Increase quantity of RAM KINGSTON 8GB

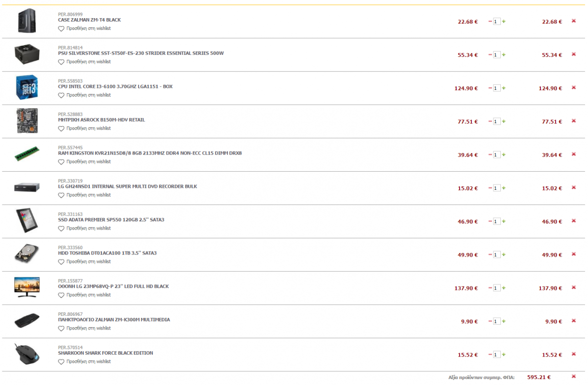(x=504, y=155)
